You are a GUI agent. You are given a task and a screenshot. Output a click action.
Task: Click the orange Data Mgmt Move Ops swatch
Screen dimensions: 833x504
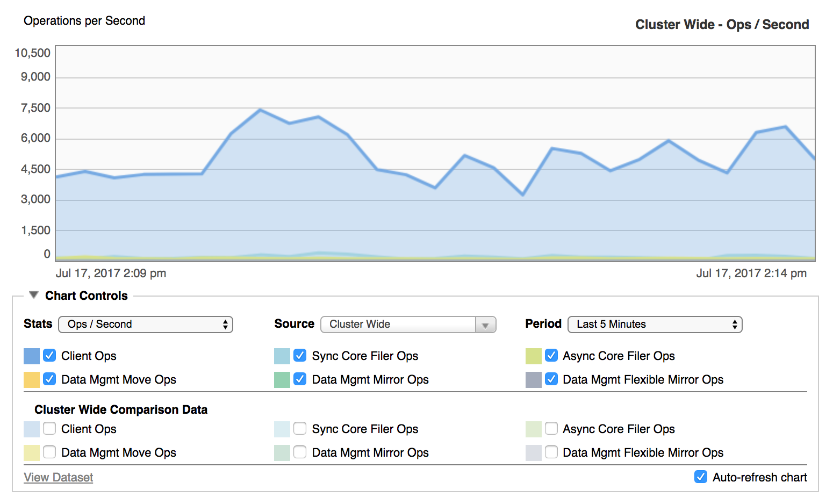(x=32, y=380)
